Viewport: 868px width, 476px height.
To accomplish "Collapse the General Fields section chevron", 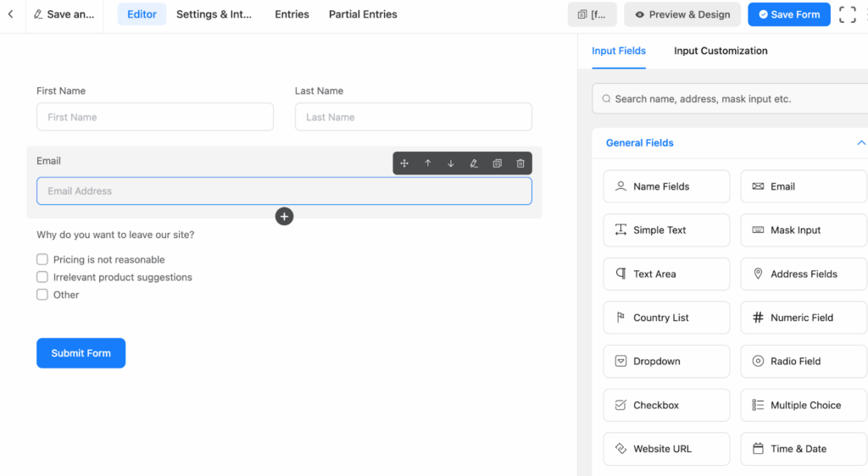I will coord(861,142).
